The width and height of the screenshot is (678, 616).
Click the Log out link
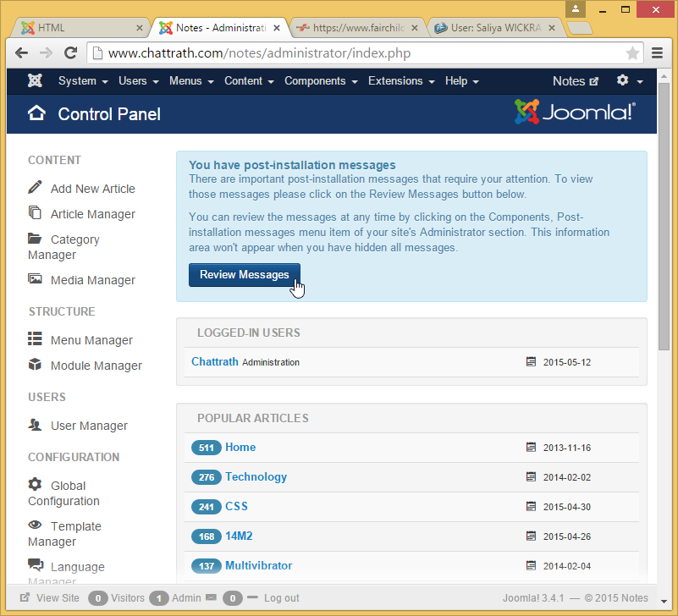tap(281, 598)
